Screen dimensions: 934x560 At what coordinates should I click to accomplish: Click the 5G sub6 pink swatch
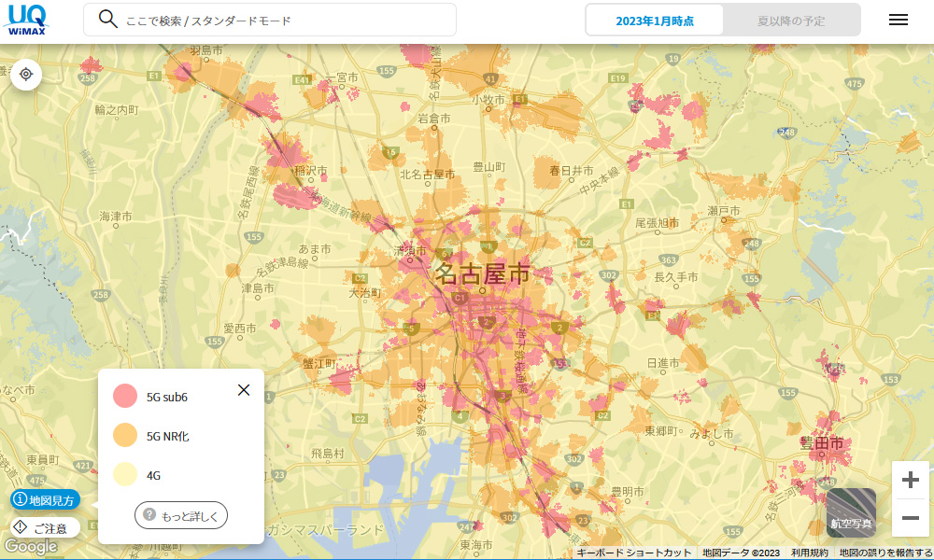tap(125, 396)
